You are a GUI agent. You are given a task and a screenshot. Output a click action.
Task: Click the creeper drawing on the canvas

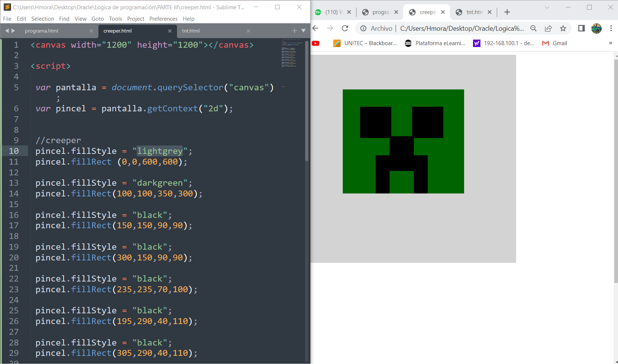(403, 141)
